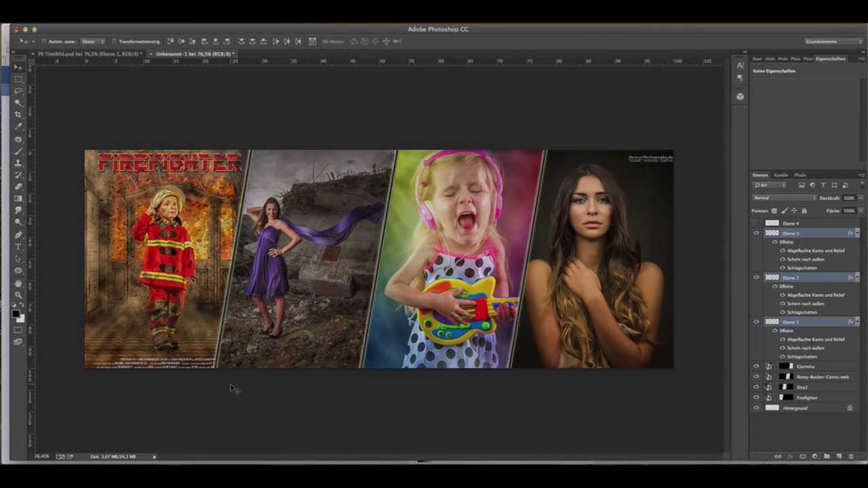
Task: Select the Eyedropper tool
Action: pos(18,126)
